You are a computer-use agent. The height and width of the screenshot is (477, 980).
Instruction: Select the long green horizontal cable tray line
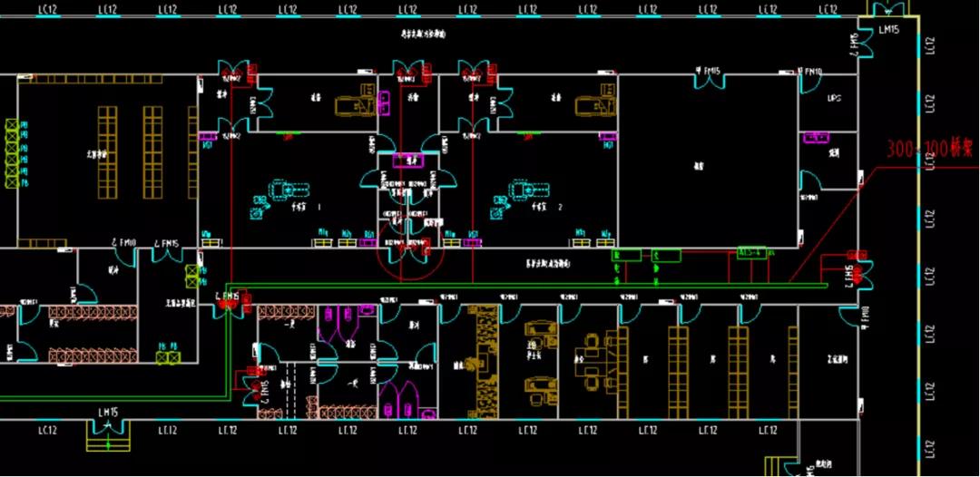point(526,287)
